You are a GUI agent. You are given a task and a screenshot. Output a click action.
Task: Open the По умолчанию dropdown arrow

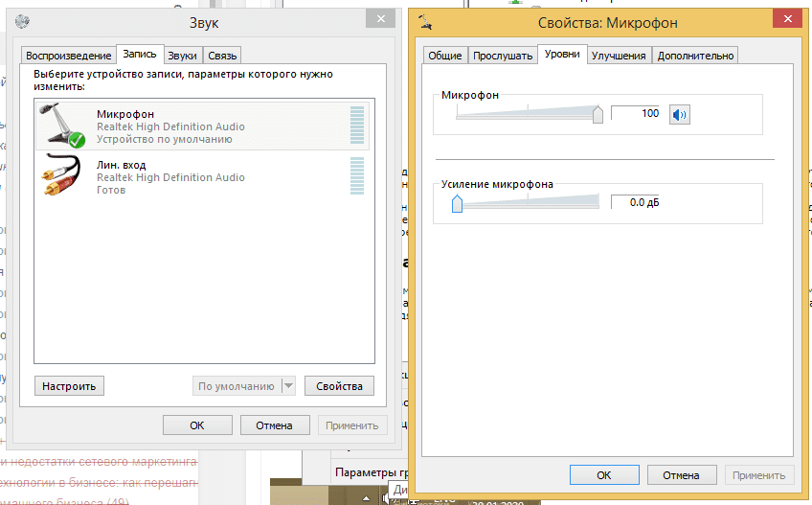[x=288, y=386]
